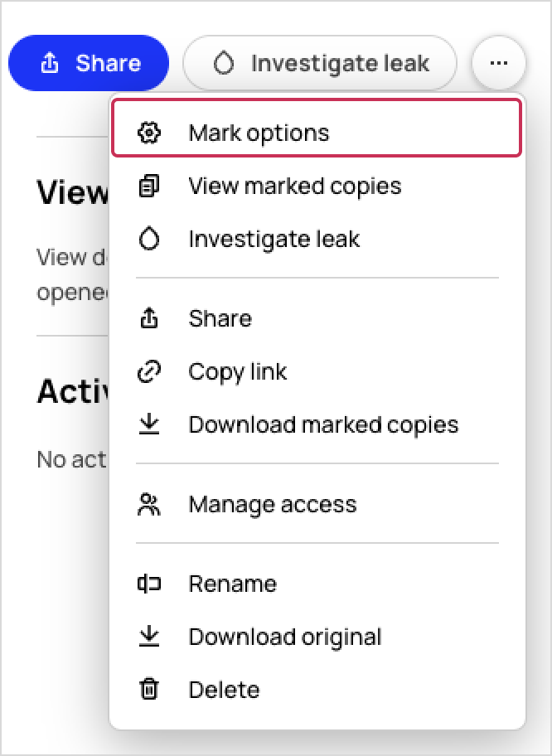Click the blue Share button
Screen dimensions: 552x756
[89, 63]
